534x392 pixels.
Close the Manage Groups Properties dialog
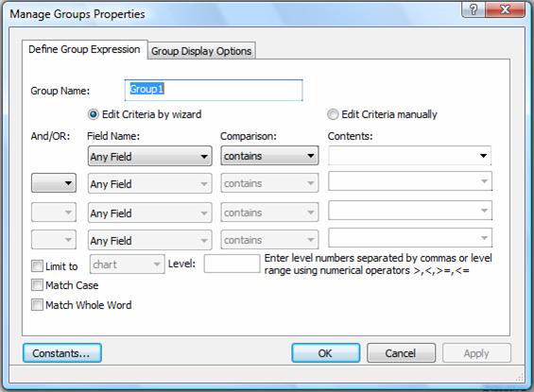(x=505, y=9)
